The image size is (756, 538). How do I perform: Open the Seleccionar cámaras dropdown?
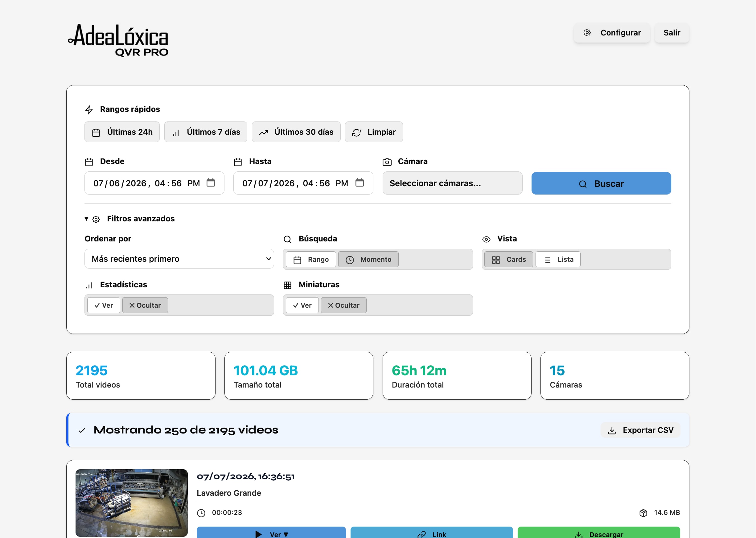[x=452, y=183]
